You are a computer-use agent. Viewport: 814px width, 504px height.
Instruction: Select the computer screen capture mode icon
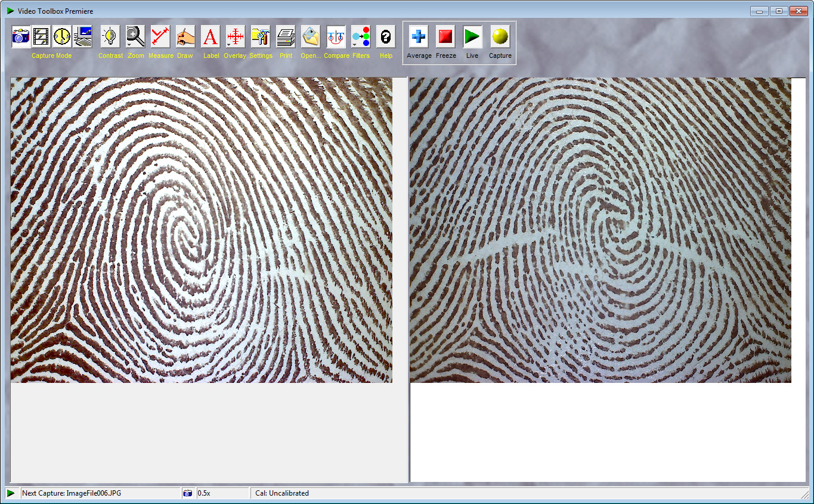(82, 37)
